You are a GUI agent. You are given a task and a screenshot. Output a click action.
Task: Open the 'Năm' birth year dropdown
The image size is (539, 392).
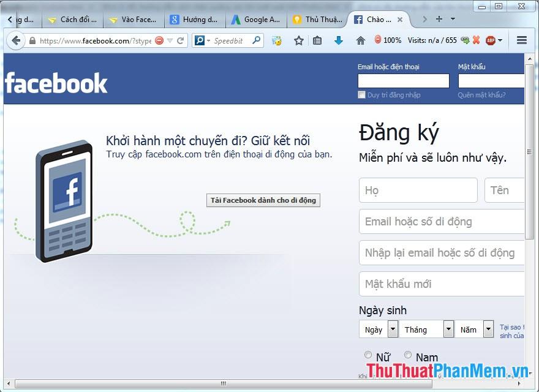(474, 329)
